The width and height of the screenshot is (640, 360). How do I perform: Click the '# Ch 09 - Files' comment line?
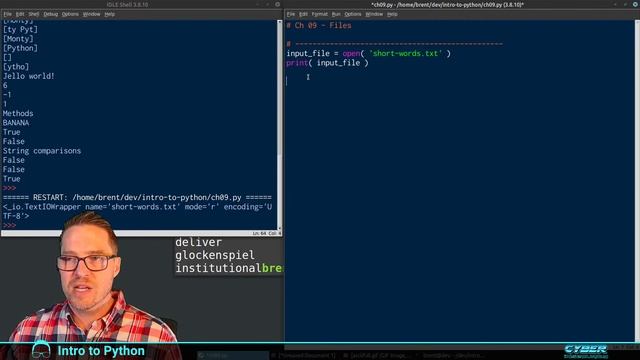click(x=319, y=25)
